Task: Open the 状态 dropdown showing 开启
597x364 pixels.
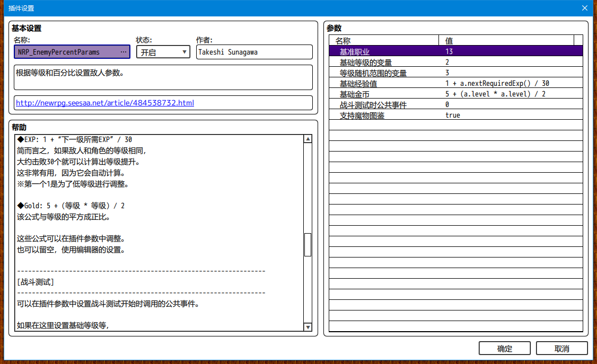Action: (163, 52)
